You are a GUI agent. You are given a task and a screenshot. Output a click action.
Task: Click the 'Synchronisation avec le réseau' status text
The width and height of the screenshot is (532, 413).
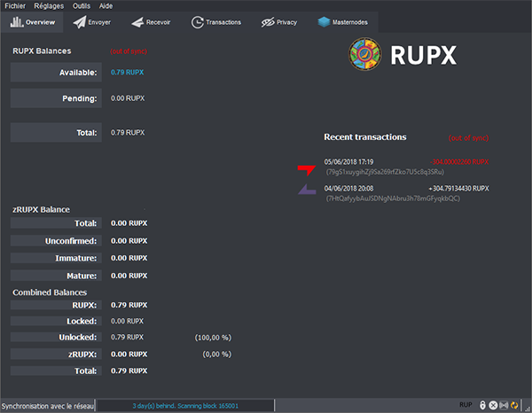(48, 406)
